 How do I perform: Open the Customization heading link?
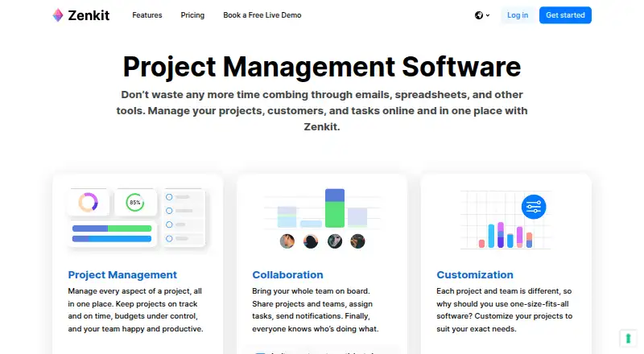coord(475,274)
